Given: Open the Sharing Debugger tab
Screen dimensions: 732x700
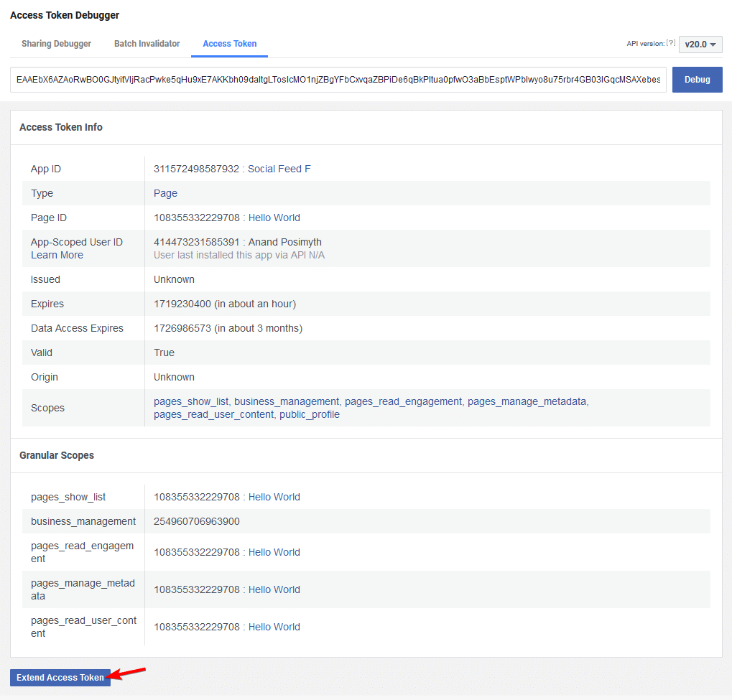Looking at the screenshot, I should pyautogui.click(x=56, y=43).
